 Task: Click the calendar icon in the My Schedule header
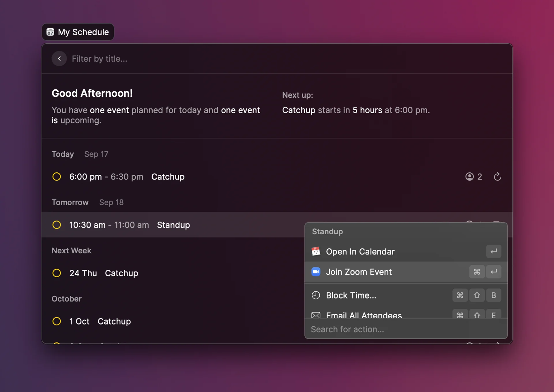click(50, 32)
